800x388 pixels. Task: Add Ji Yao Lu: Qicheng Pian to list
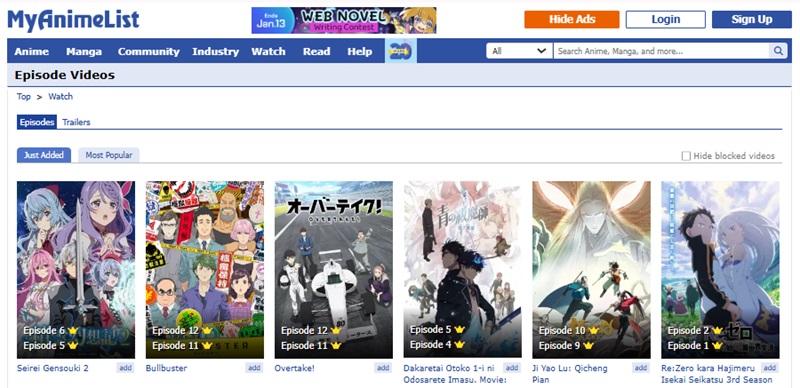point(641,368)
